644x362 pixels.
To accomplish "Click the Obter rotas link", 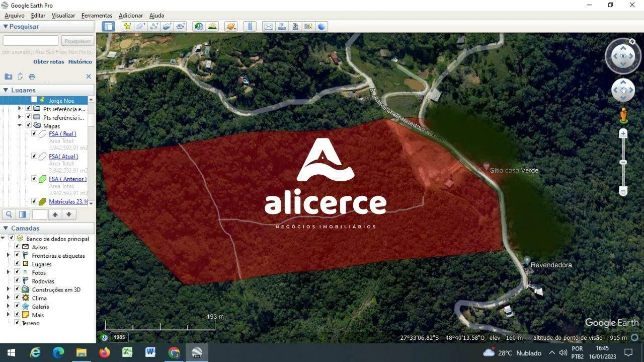I will 49,61.
